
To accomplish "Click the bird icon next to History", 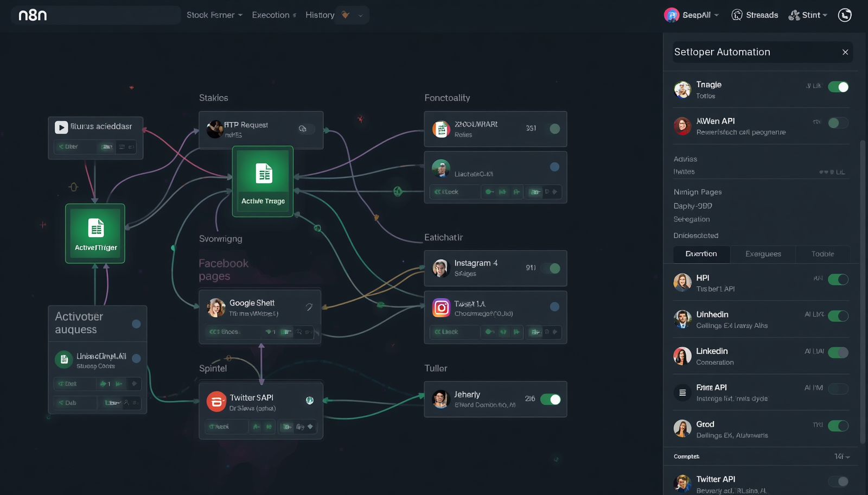I will (x=346, y=15).
